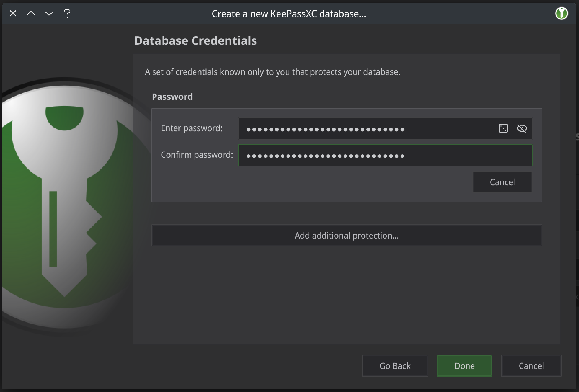Click the down chevron in the titlebar

point(49,13)
